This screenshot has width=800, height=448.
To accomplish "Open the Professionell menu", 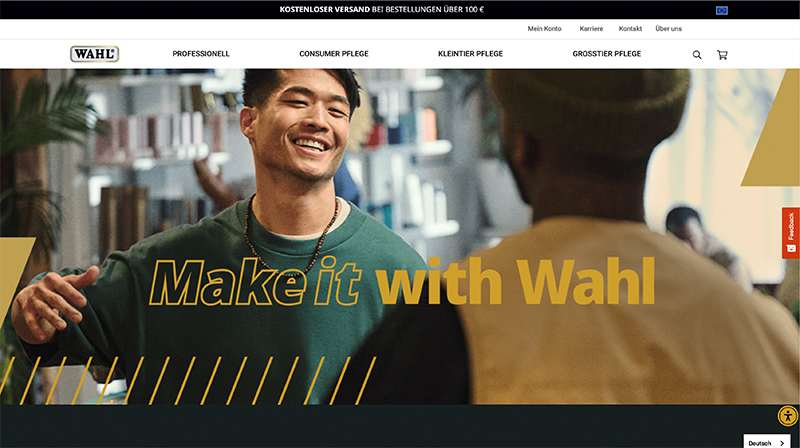I will point(201,54).
